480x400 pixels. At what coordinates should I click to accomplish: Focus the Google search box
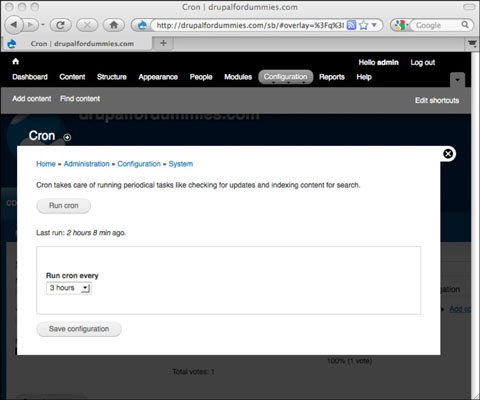pos(435,25)
